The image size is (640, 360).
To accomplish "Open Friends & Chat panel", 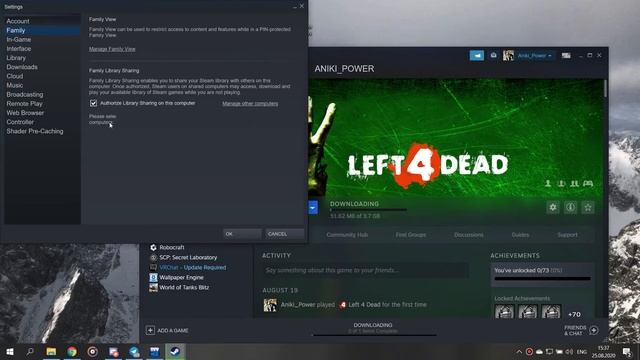I will 581,330.
